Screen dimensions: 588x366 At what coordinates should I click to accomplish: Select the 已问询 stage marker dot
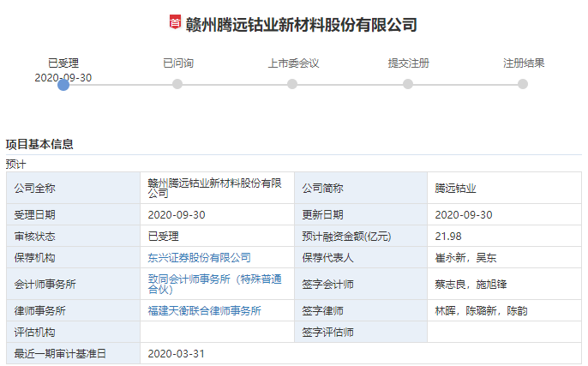[x=177, y=84]
